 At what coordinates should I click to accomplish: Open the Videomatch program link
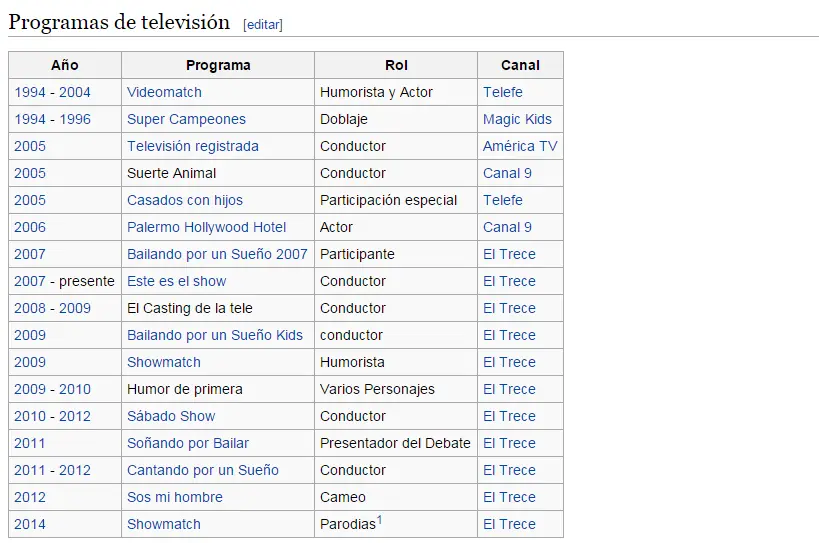coord(164,92)
